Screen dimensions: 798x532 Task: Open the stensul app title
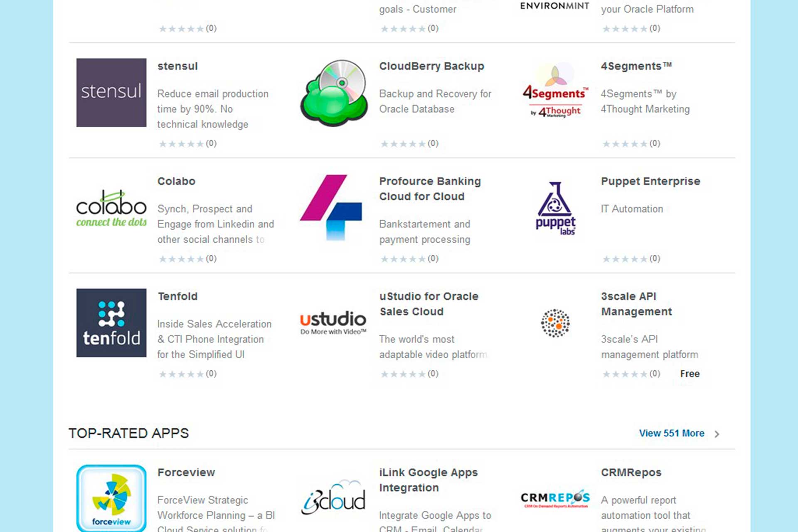click(177, 66)
